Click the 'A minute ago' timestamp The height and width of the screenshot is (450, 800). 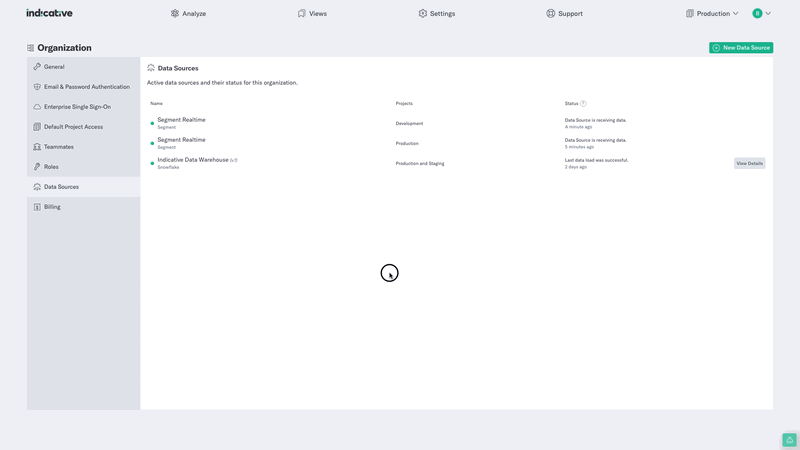[578, 127]
